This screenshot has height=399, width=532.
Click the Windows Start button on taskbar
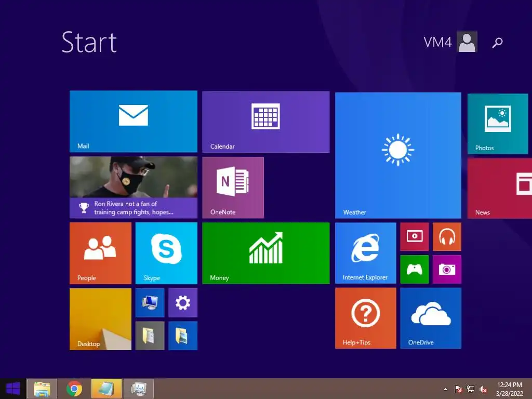click(x=13, y=389)
